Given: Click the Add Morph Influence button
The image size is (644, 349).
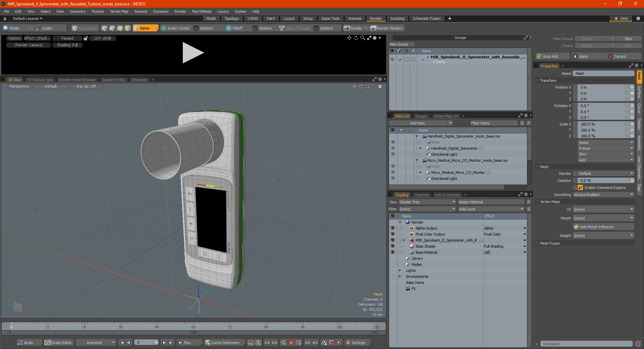Looking at the screenshot, I should point(603,227).
